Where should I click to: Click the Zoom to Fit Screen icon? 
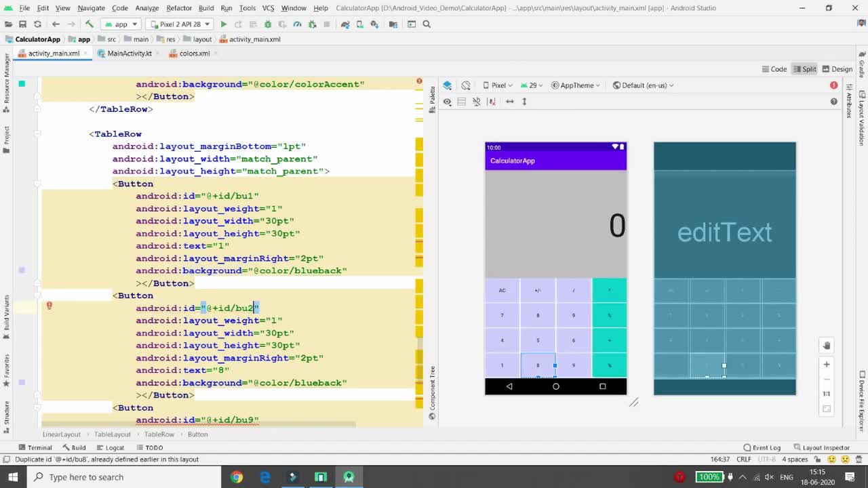coord(827,409)
